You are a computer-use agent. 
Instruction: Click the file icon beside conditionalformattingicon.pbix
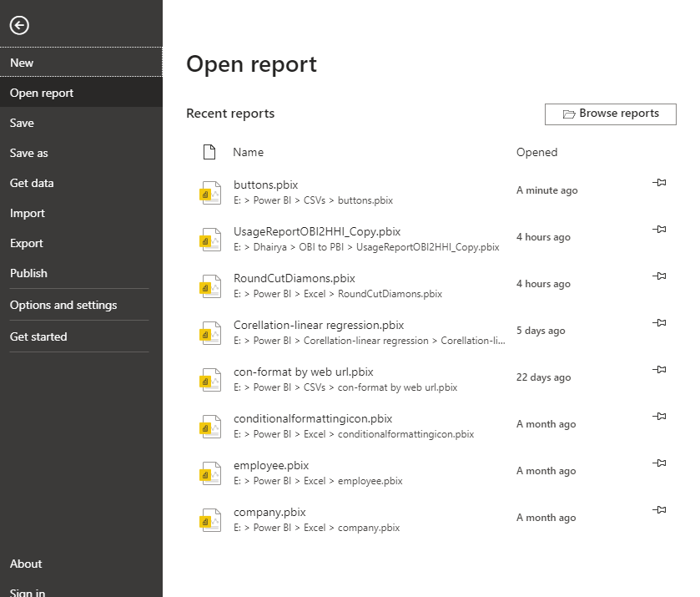click(210, 425)
